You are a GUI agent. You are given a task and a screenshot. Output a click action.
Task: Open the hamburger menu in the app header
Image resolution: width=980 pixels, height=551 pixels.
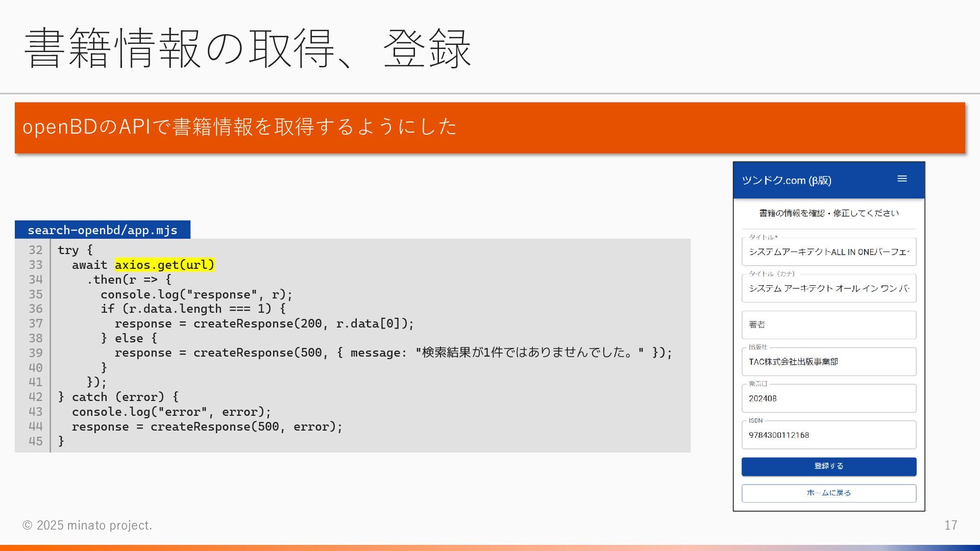click(902, 179)
